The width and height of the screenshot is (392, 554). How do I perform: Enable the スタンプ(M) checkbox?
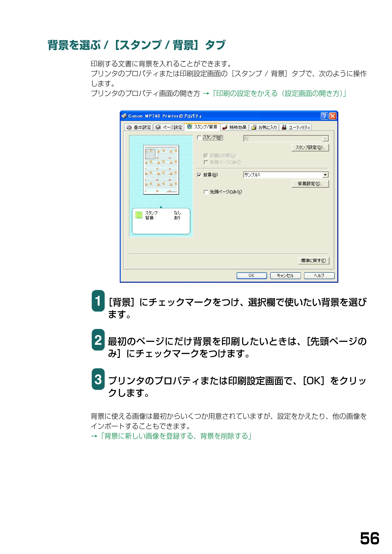[x=199, y=138]
